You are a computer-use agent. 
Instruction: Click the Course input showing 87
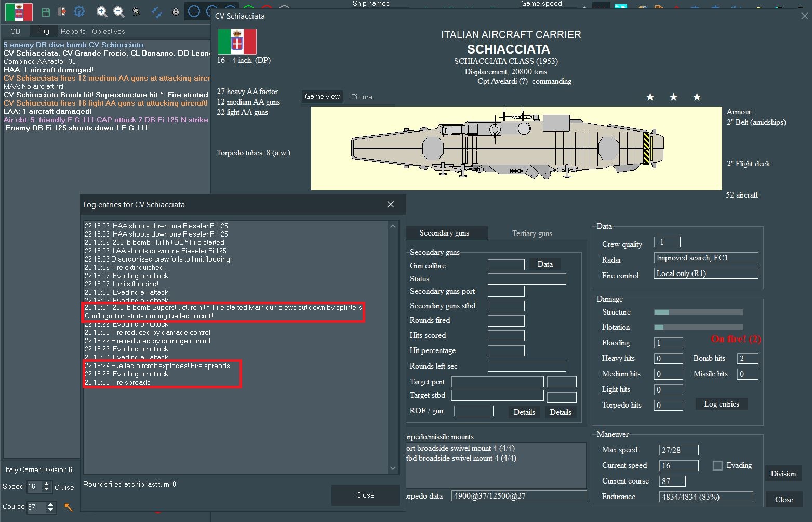point(35,507)
